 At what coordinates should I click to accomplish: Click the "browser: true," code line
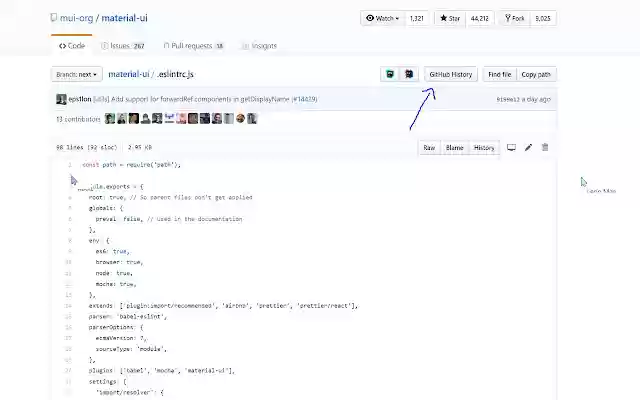pyautogui.click(x=119, y=262)
